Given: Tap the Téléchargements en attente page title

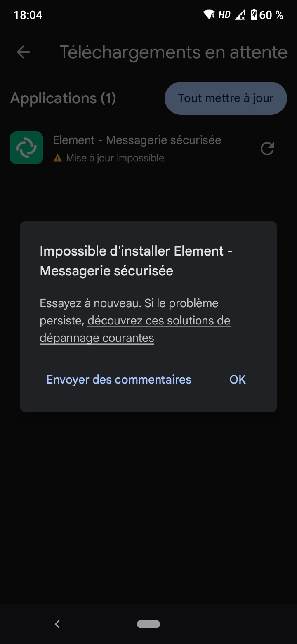Looking at the screenshot, I should [173, 52].
